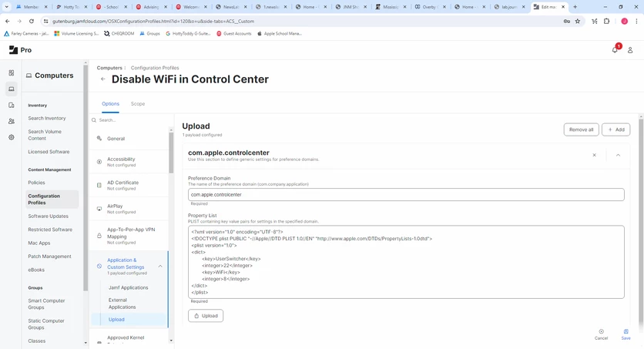Click inside the Property List text area
Image resolution: width=644 pixels, height=349 pixels.
pyautogui.click(x=406, y=262)
